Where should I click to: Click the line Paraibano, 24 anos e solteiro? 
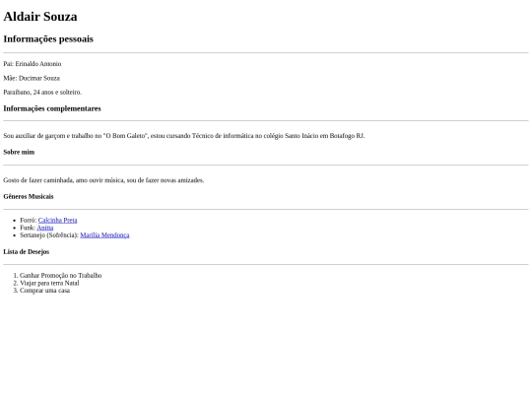[42, 93]
